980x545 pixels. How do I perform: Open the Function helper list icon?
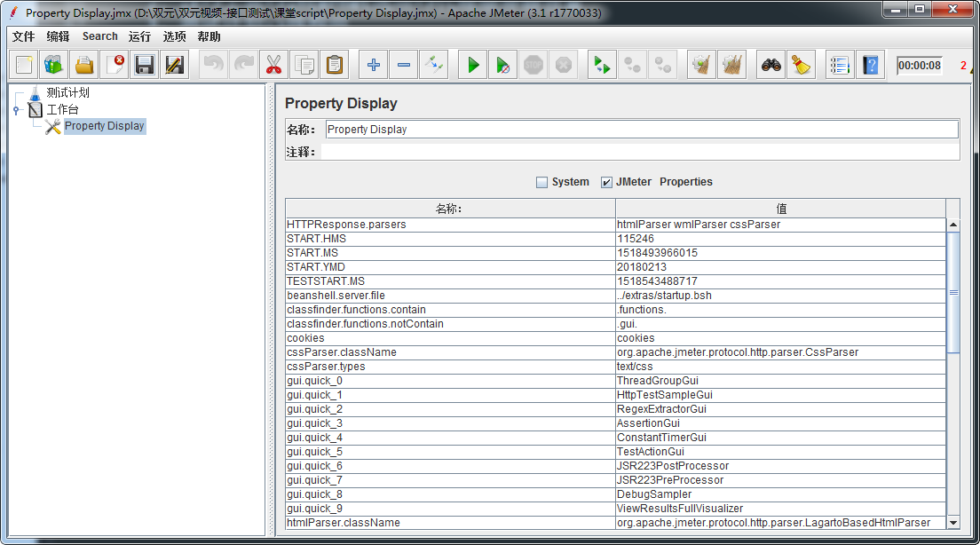coord(840,65)
